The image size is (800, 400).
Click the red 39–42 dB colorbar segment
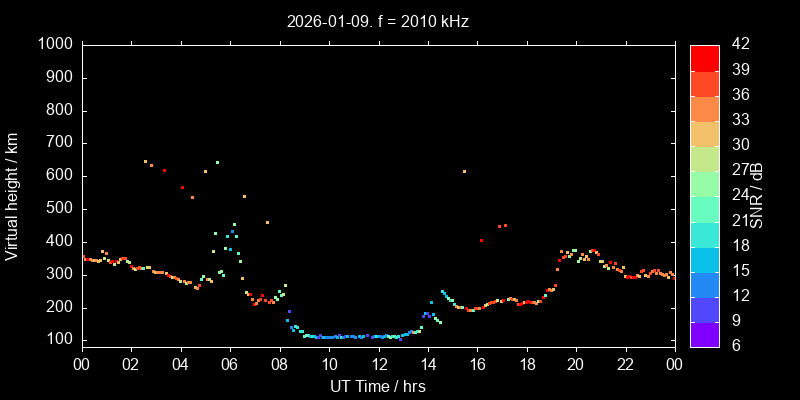pyautogui.click(x=705, y=57)
